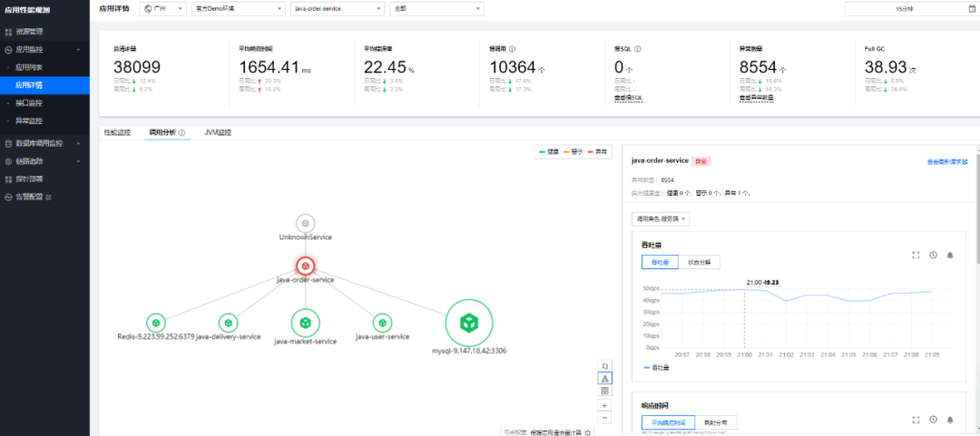Open node weight settings gear icon
Screen dimensions: 980x436
(x=587, y=432)
